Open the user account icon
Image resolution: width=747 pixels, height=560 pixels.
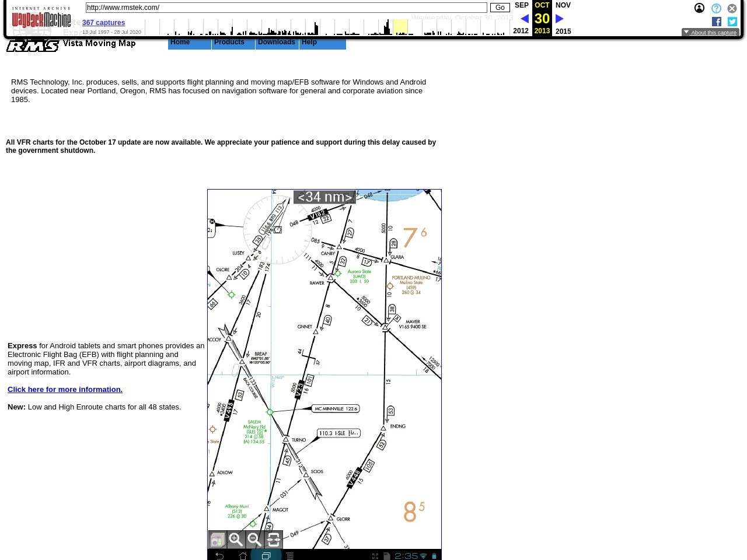tap(699, 8)
